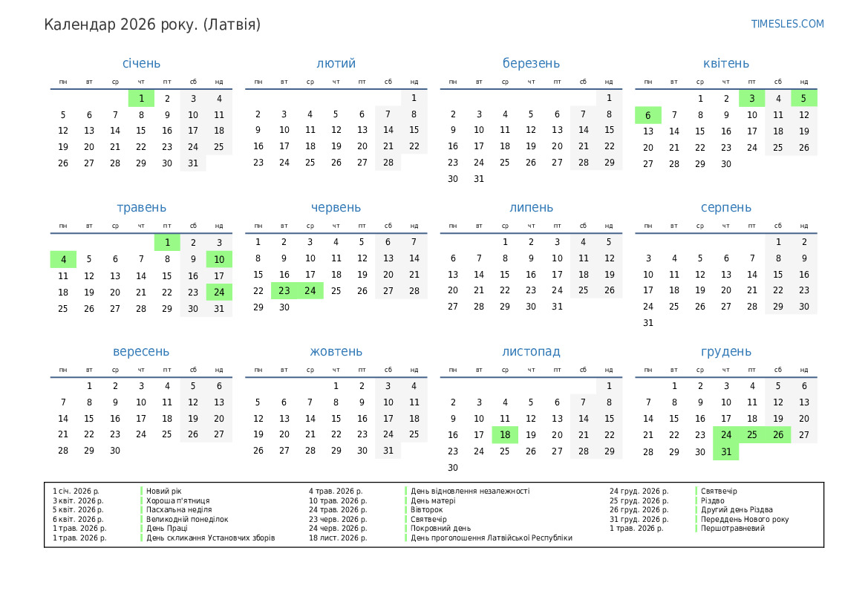This screenshot has width=868, height=614.
Task: Click legend entry Переддень Нового року
Action: [x=745, y=519]
